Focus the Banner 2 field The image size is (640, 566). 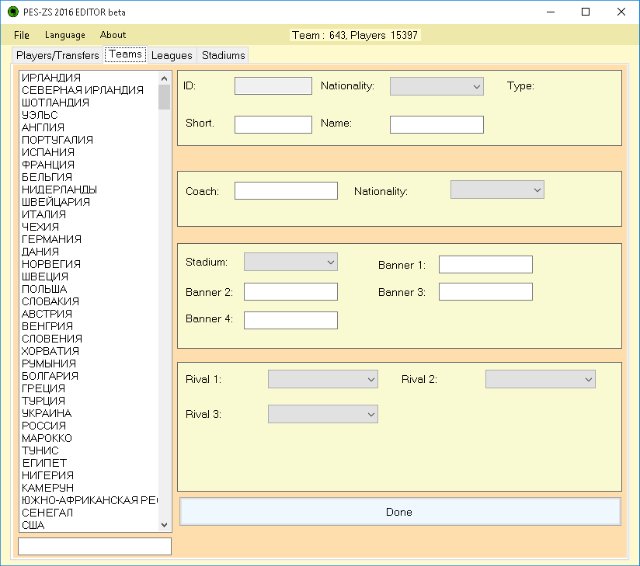coord(291,292)
